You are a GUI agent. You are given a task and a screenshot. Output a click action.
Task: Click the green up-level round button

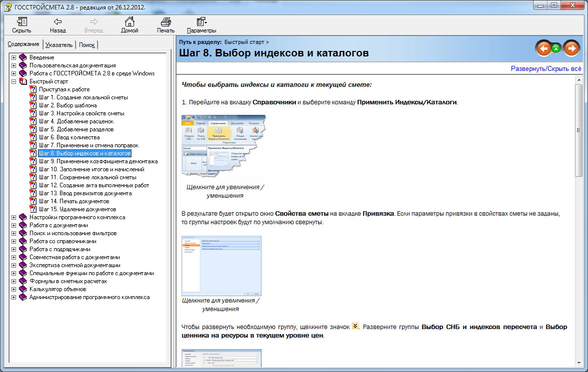pos(556,48)
